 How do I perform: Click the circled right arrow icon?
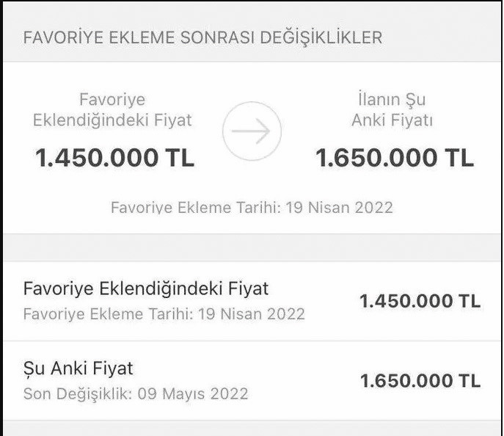coord(252,131)
